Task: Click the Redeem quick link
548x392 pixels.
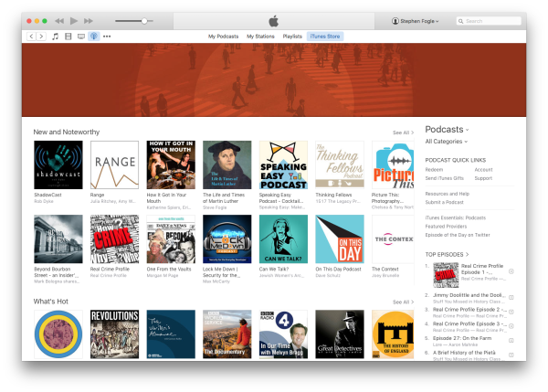Action: 434,170
